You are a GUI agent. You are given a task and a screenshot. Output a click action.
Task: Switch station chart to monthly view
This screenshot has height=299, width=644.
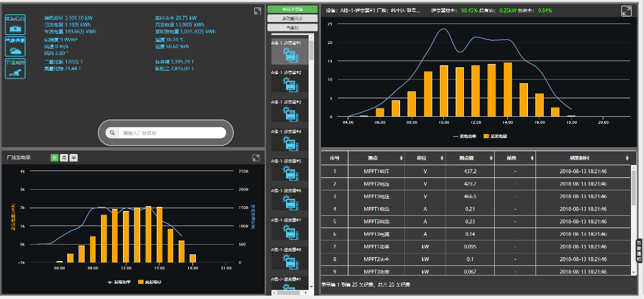pyautogui.click(x=64, y=157)
